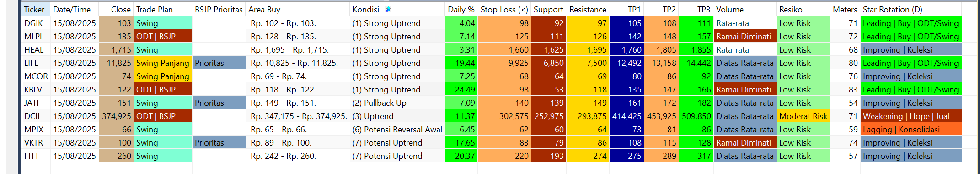Select the Moderat Risk cell for DCII
Viewport: 980px width, 174px height.
coord(803,116)
